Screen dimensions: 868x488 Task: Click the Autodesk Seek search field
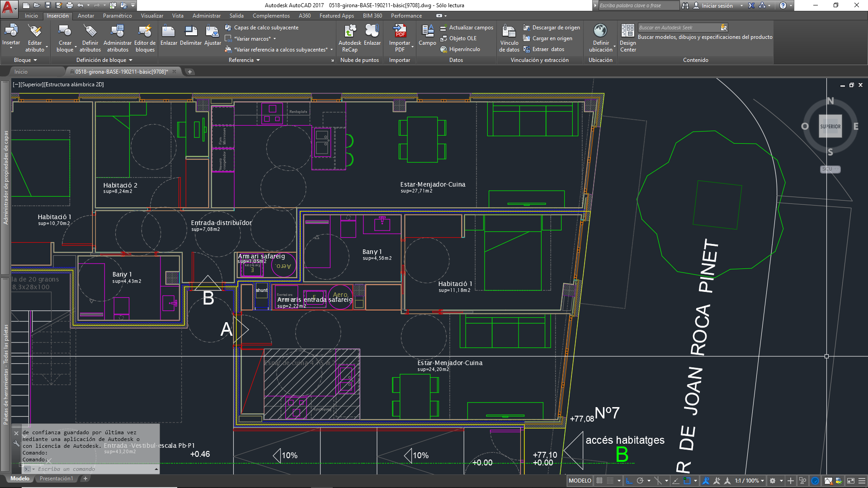point(678,28)
